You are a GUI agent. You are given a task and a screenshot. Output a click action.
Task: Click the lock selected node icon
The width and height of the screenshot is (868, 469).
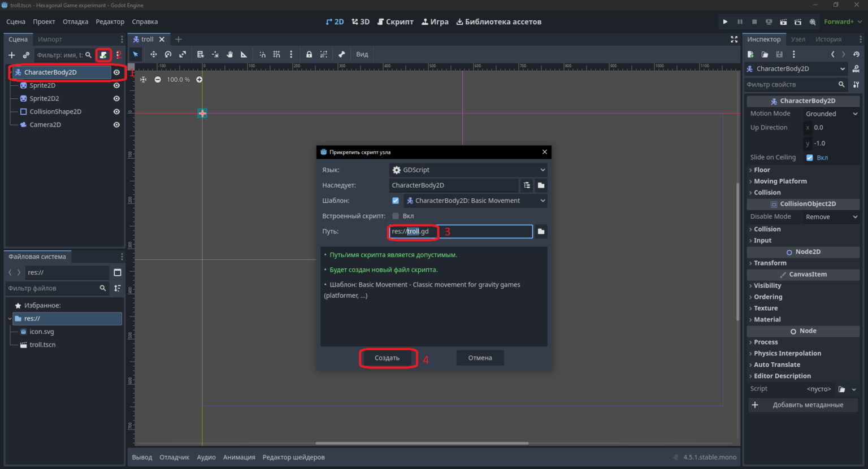(309, 54)
